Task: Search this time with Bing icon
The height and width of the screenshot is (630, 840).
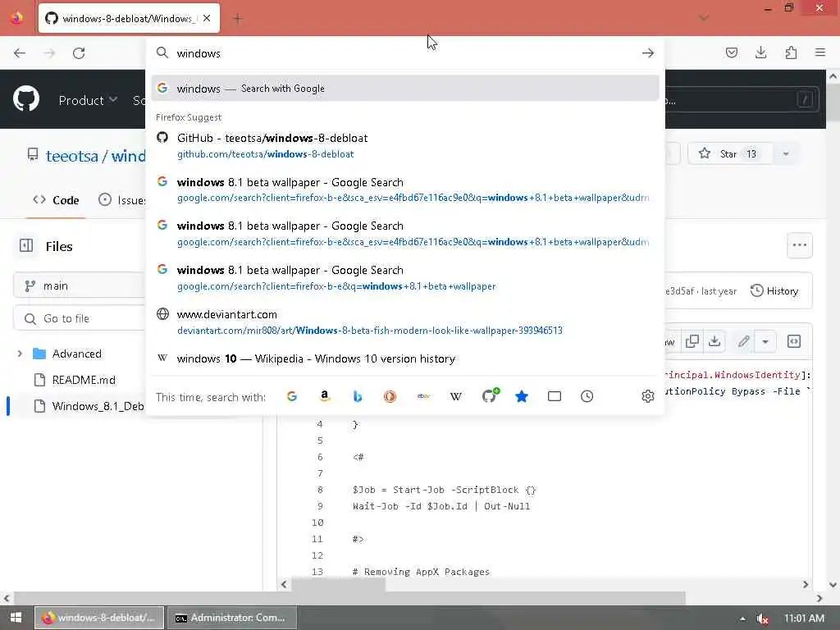Action: pyautogui.click(x=358, y=396)
